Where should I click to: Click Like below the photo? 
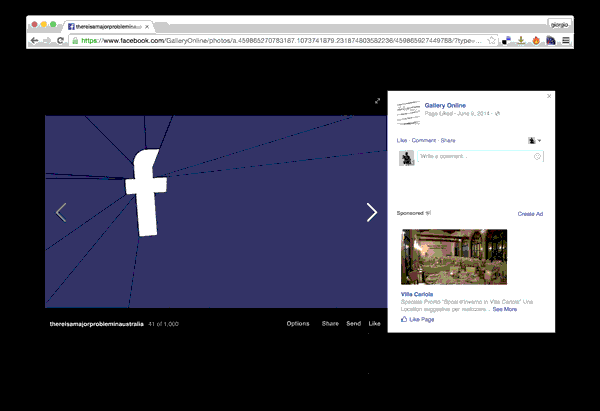coord(374,323)
